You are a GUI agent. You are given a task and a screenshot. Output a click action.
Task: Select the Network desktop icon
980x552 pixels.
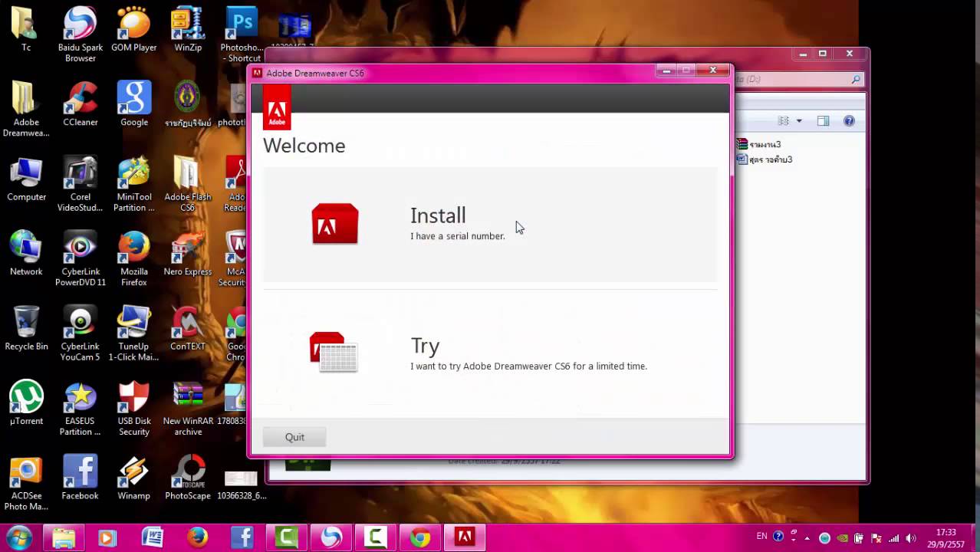(x=26, y=253)
